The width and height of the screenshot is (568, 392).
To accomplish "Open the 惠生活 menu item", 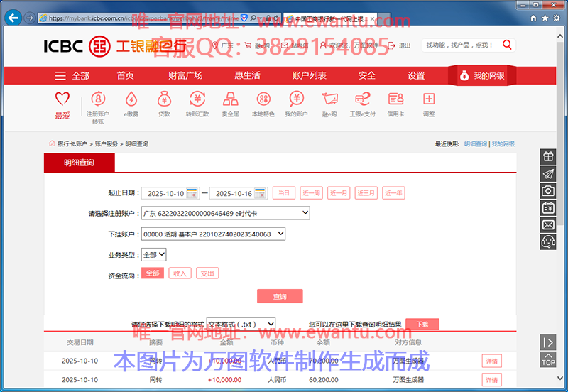I will pos(247,75).
